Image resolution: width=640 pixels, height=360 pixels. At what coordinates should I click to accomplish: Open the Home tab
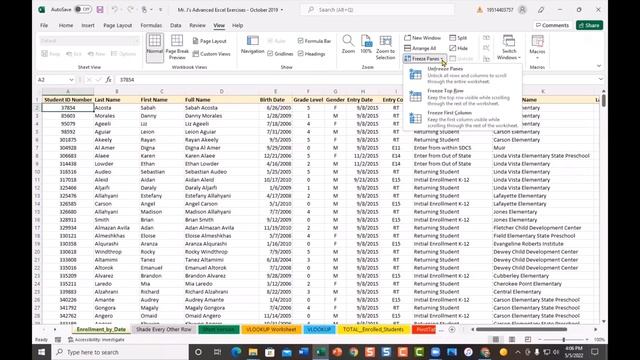coord(66,25)
